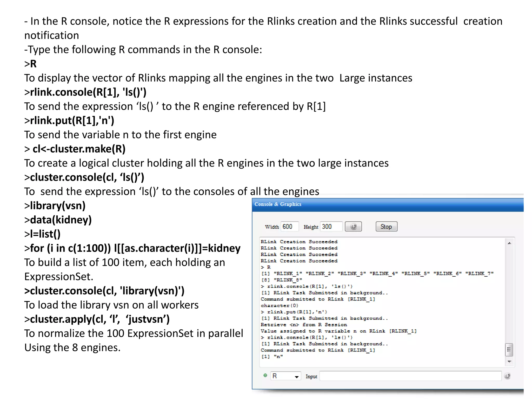
Task: Open the R engine dropdown
Action: [286, 376]
